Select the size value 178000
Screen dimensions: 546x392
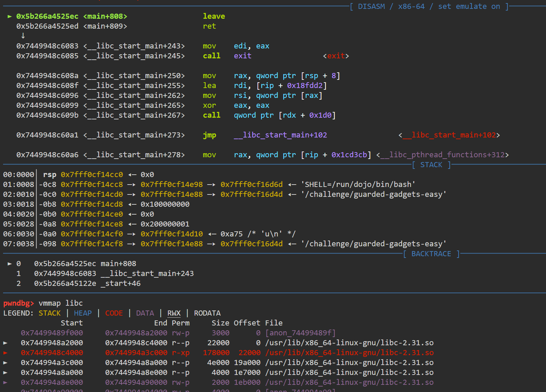(216, 353)
